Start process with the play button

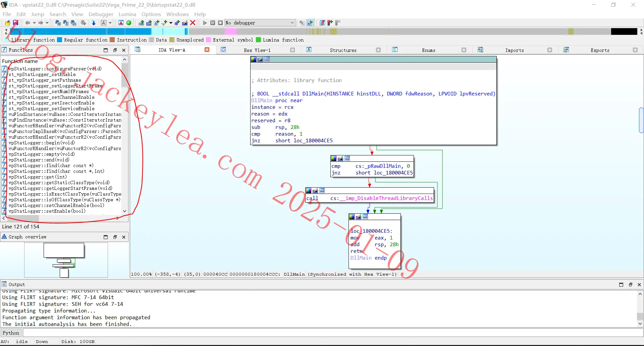tap(205, 23)
